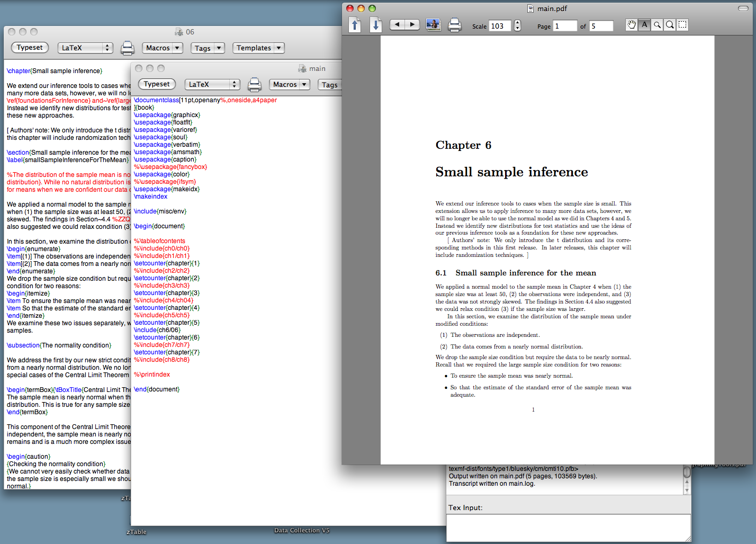Open LaTeX engine dropdown in main window

212,84
